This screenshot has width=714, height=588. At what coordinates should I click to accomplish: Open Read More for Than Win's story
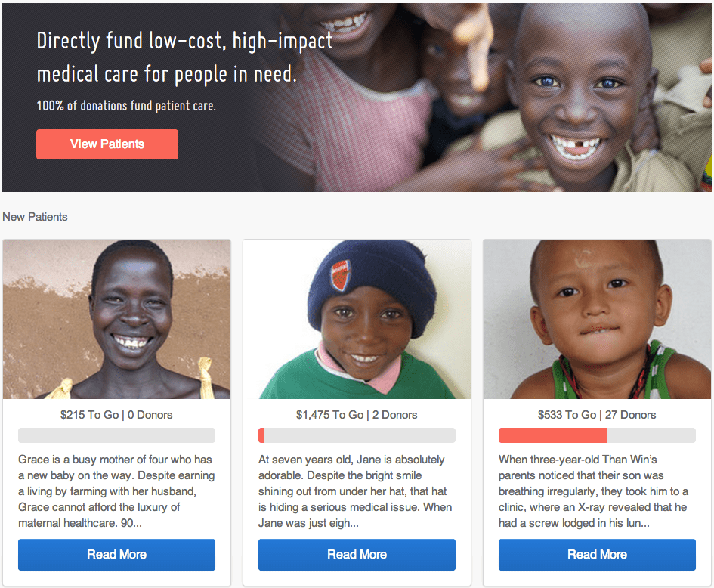click(597, 555)
